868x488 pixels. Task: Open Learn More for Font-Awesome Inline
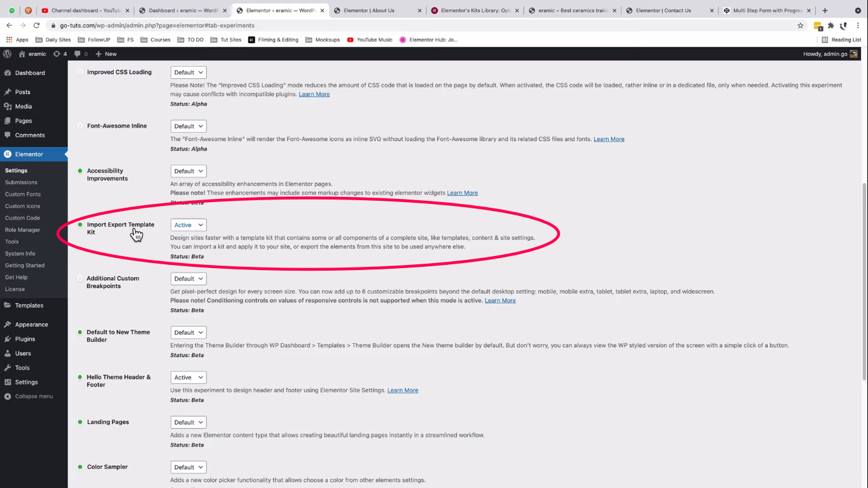(609, 139)
